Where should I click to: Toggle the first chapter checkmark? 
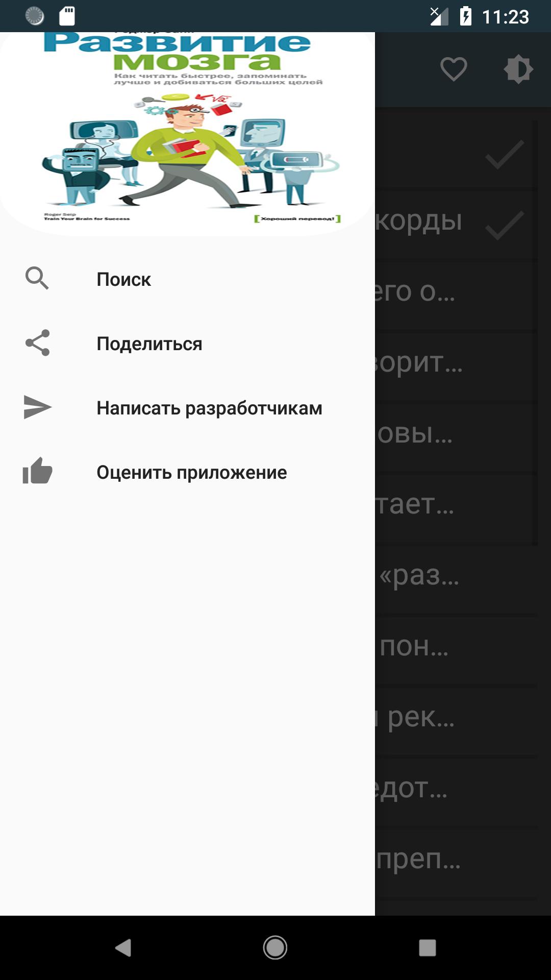coord(505,154)
